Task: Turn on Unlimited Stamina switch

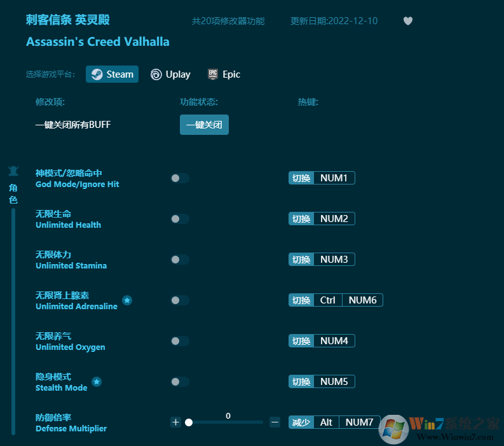Action: coord(180,260)
